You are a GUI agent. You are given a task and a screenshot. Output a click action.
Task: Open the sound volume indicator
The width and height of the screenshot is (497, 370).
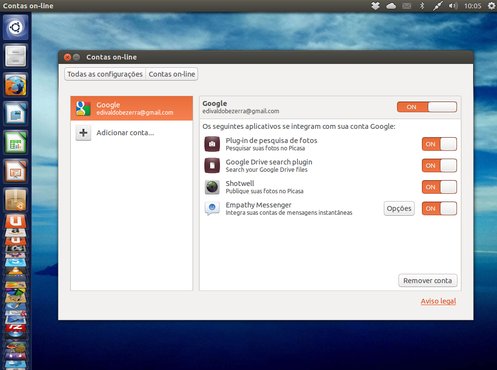click(453, 6)
